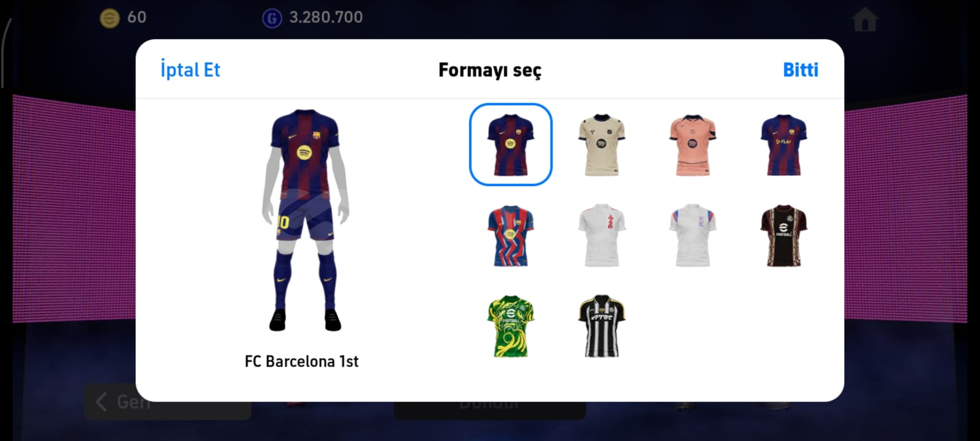Open the home icon
980x441 pixels.
click(865, 20)
